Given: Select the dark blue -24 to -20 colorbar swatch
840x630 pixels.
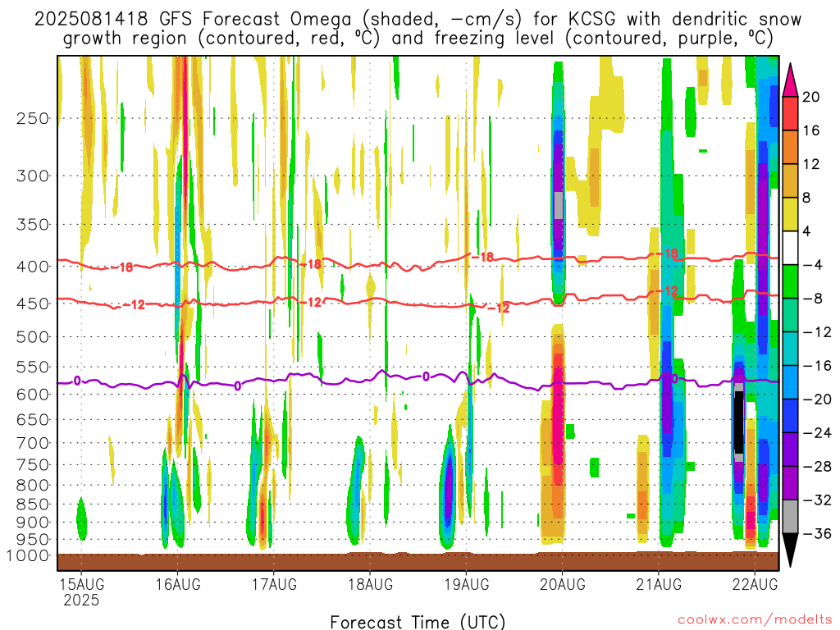Looking at the screenshot, I should pos(790,416).
